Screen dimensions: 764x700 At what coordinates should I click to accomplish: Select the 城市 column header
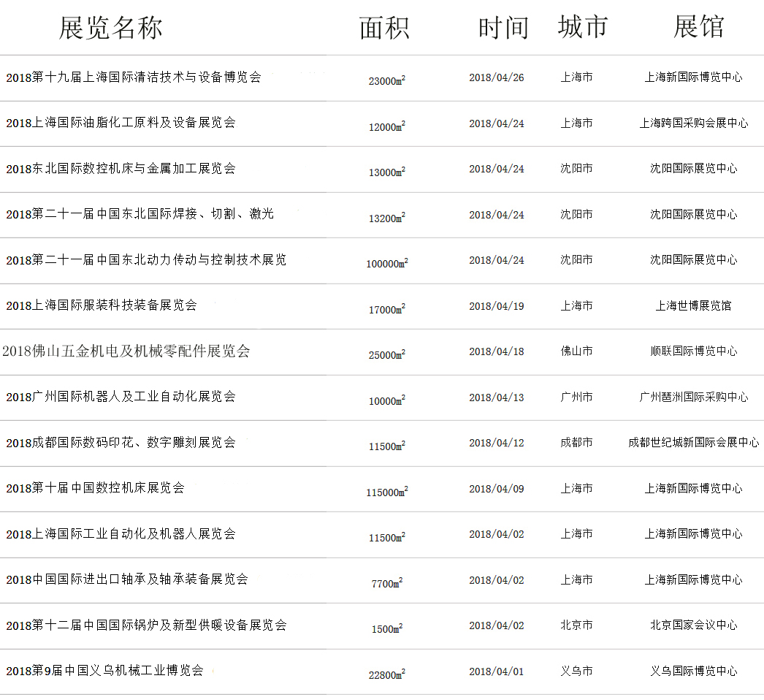(x=582, y=27)
